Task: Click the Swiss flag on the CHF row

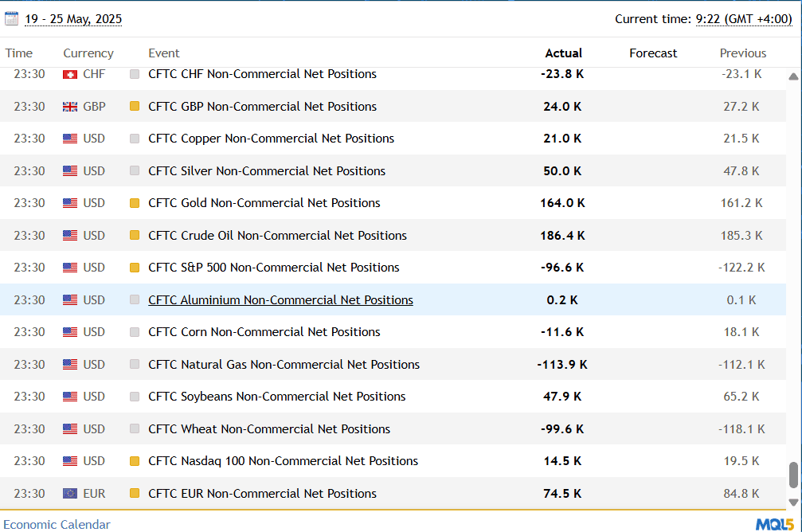Action: (x=69, y=73)
